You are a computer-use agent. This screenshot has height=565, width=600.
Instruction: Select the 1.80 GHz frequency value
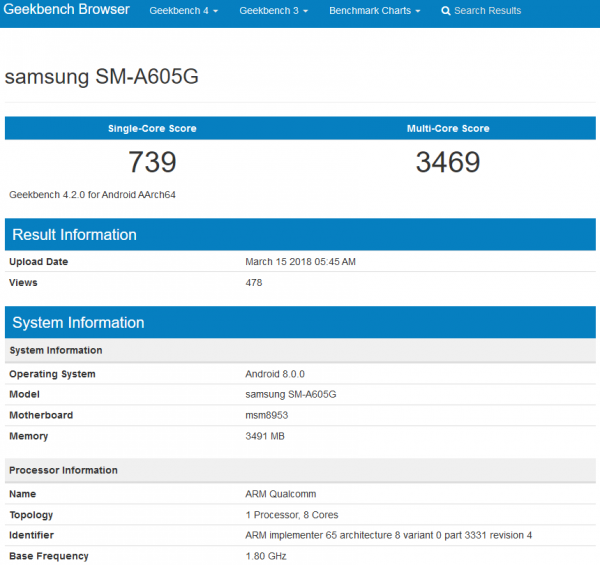tap(266, 556)
